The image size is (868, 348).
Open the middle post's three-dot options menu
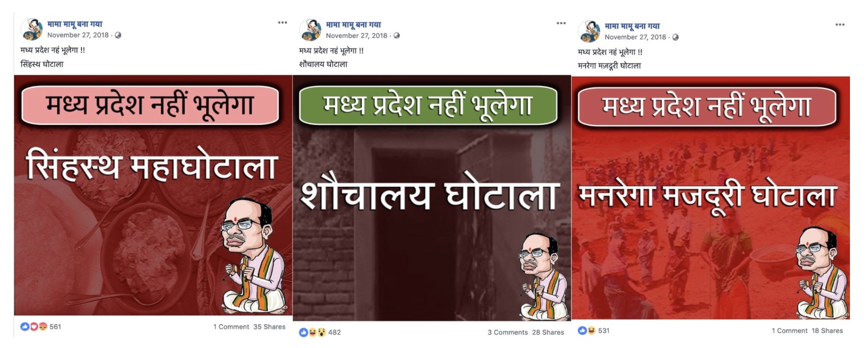point(561,23)
